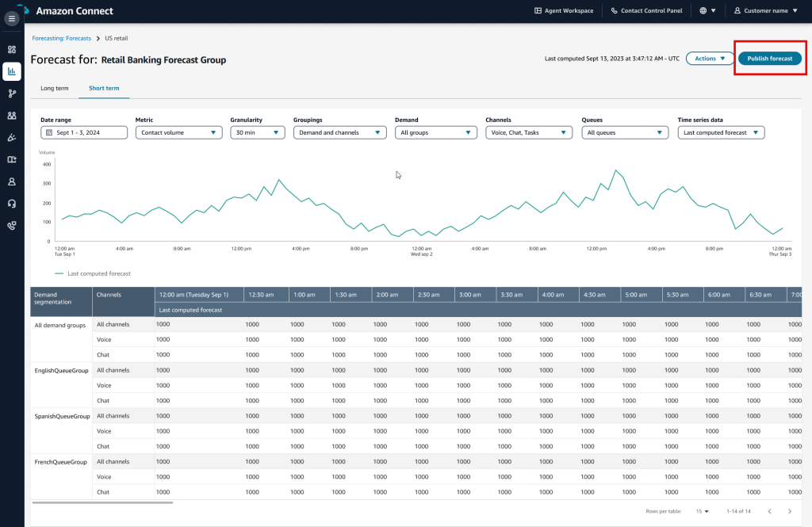Open the users group sidebar icon
This screenshot has height=527, width=812.
[x=12, y=115]
